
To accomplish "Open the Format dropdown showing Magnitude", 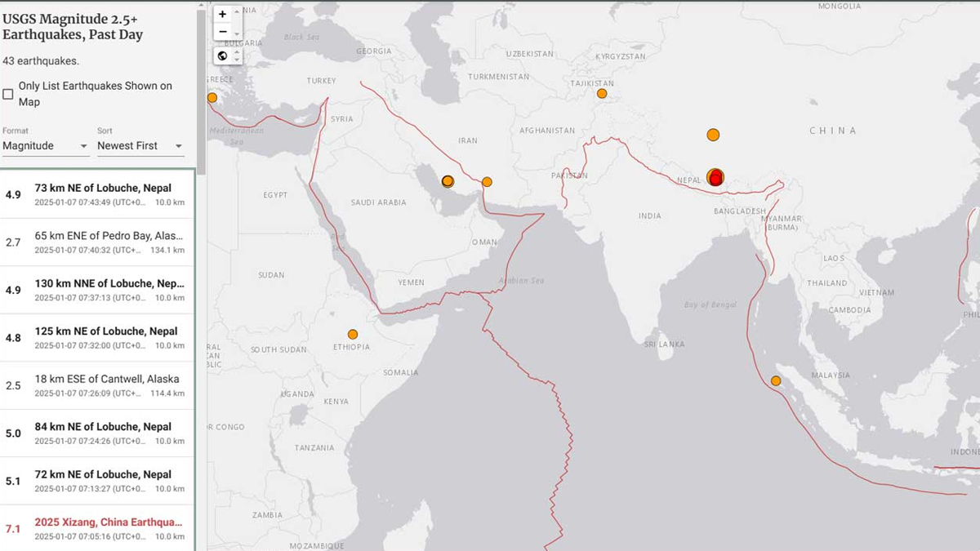I will tap(45, 146).
